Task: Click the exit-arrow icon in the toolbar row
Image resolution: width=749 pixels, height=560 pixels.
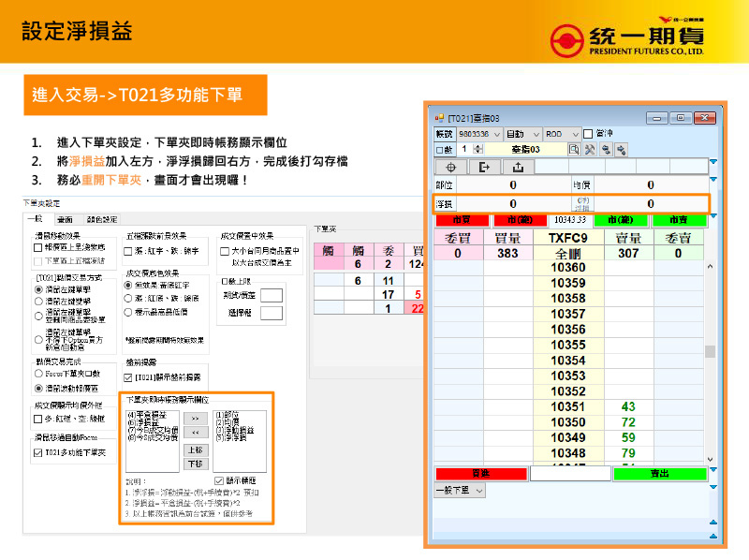Action: coord(484,168)
